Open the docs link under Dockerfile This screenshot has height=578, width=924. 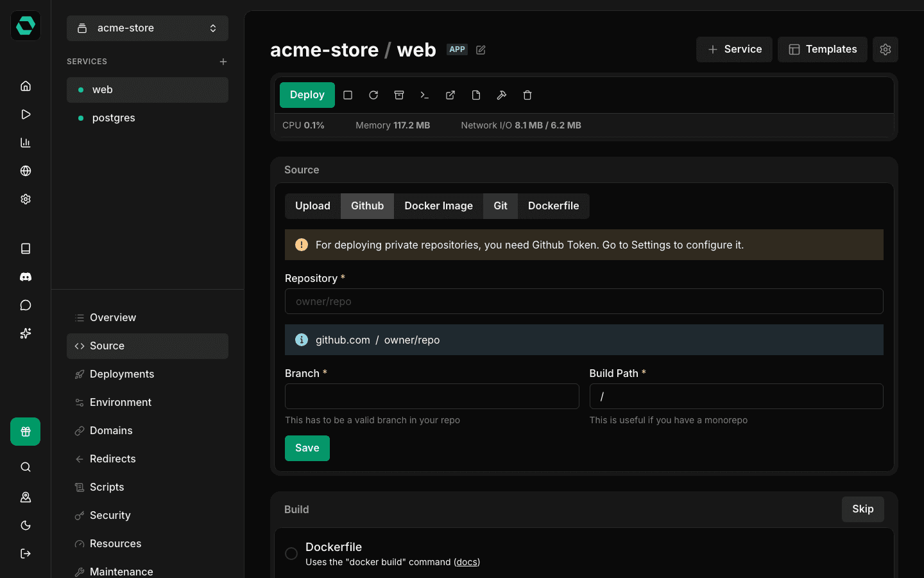pos(466,562)
